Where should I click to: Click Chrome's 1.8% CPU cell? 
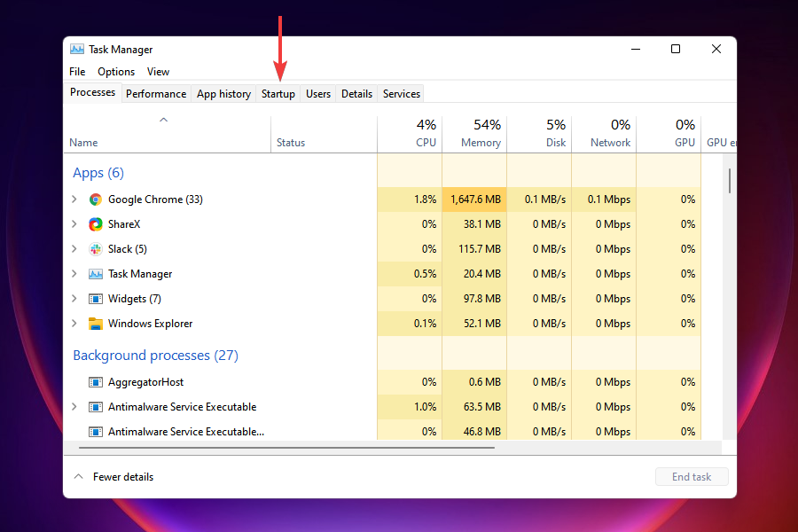click(410, 199)
